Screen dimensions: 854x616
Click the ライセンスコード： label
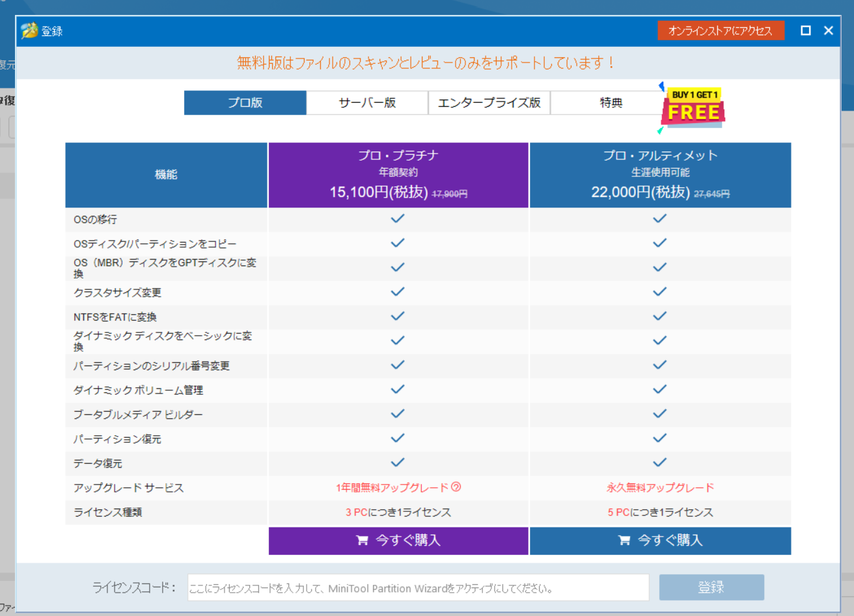tap(134, 587)
